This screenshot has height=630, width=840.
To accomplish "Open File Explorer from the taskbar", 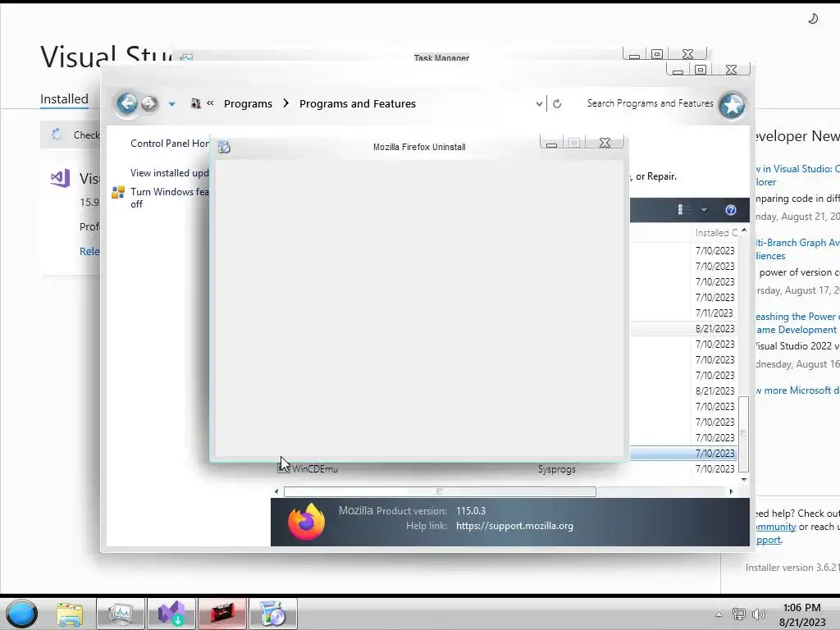I will tap(71, 614).
